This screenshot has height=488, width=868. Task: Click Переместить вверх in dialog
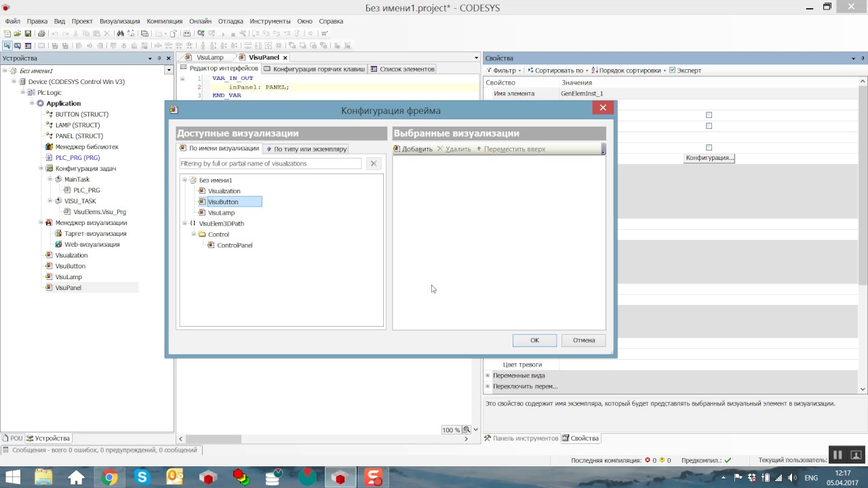pos(511,149)
